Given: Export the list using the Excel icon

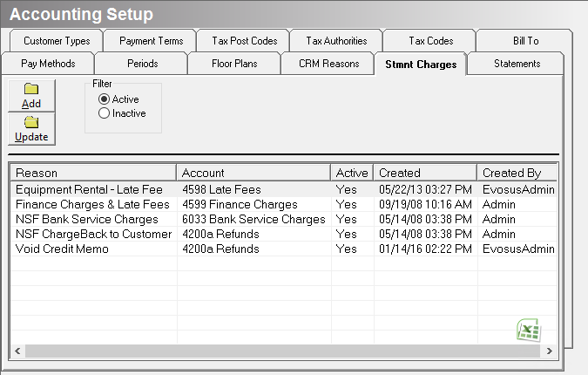Looking at the screenshot, I should (x=528, y=331).
